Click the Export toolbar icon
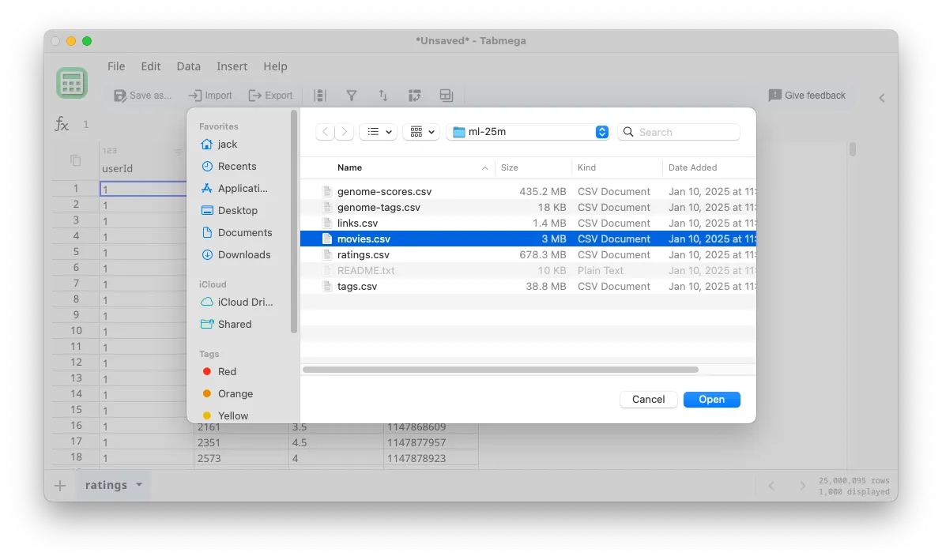 [270, 95]
